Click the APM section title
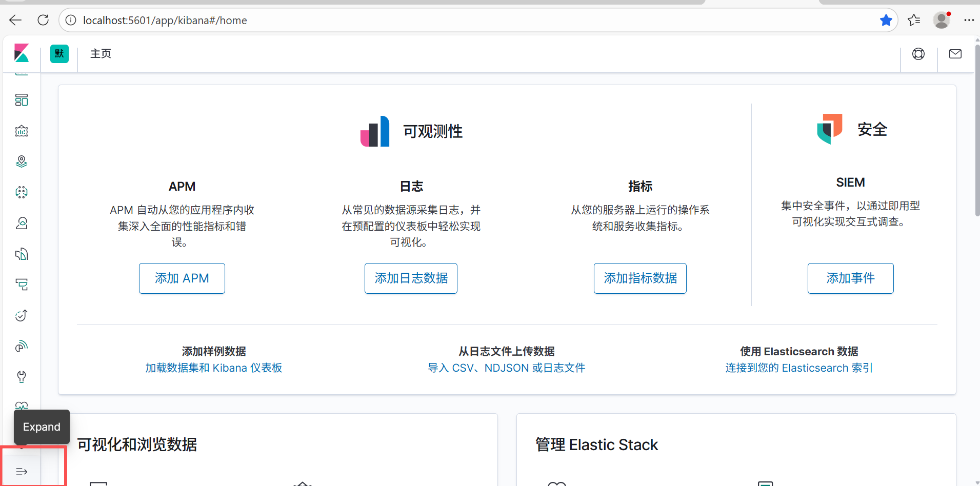Screen dimensions: 980x486 (x=182, y=187)
